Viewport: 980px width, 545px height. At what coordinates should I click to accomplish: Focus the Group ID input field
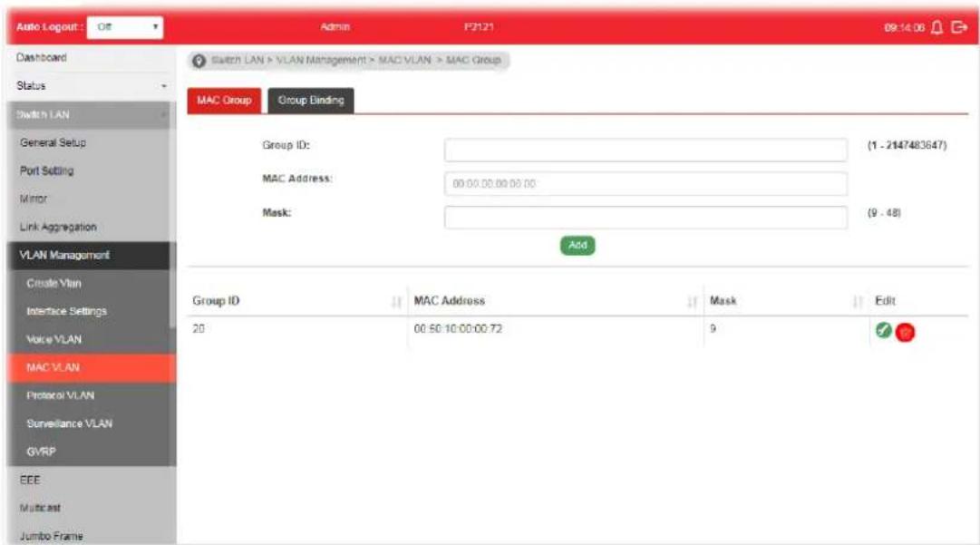645,150
